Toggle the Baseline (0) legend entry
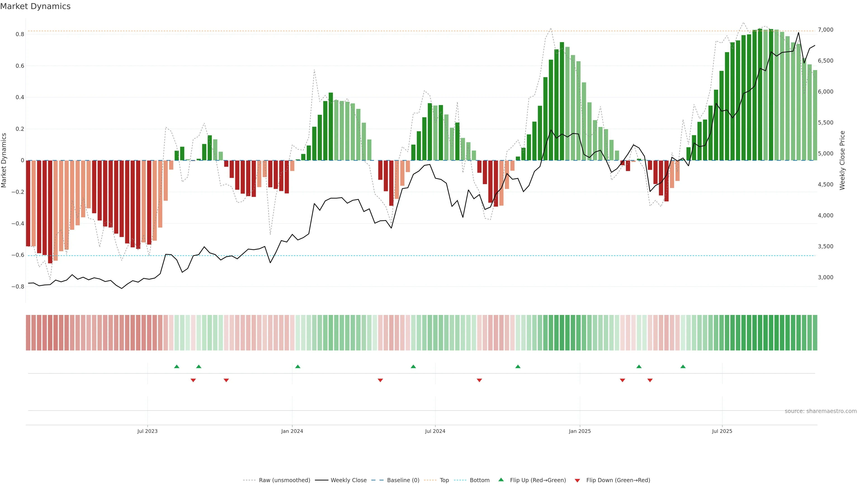The height and width of the screenshot is (488, 868). click(x=403, y=480)
